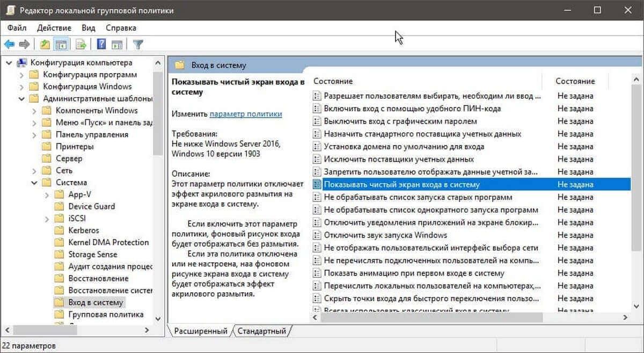Select 'Сервер' in the tree
The width and height of the screenshot is (644, 353).
69,159
